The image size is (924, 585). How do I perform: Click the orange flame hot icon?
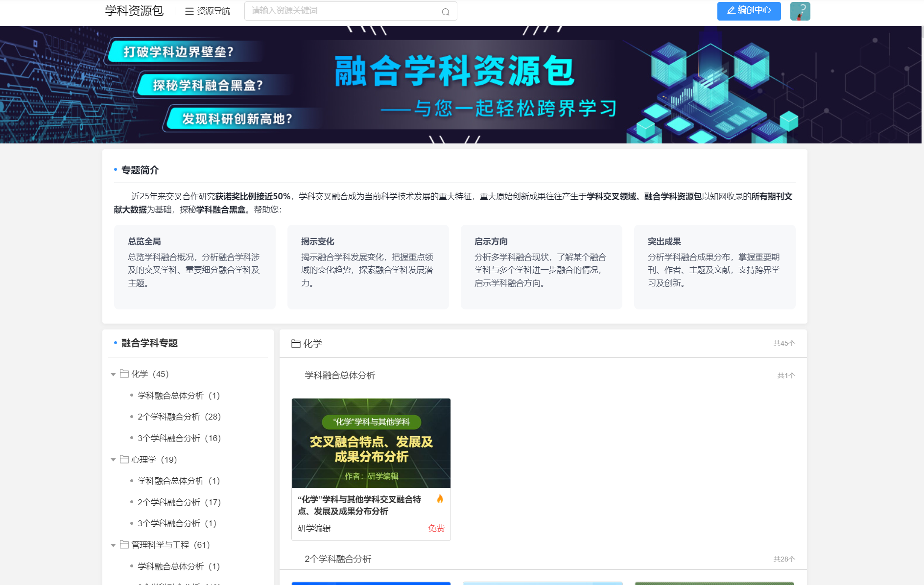click(440, 499)
